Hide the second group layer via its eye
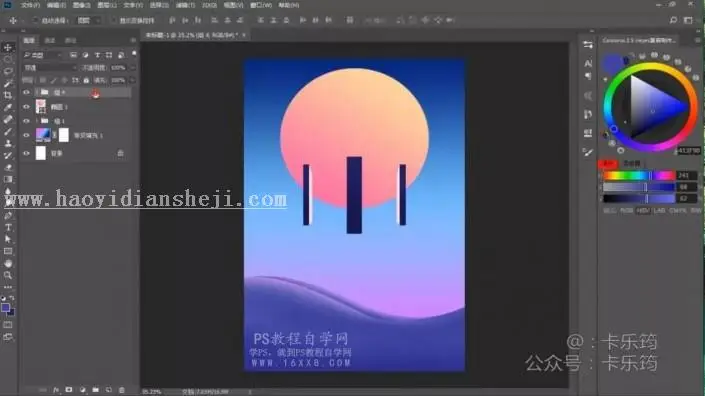Image resolution: width=705 pixels, height=396 pixels. (x=26, y=121)
